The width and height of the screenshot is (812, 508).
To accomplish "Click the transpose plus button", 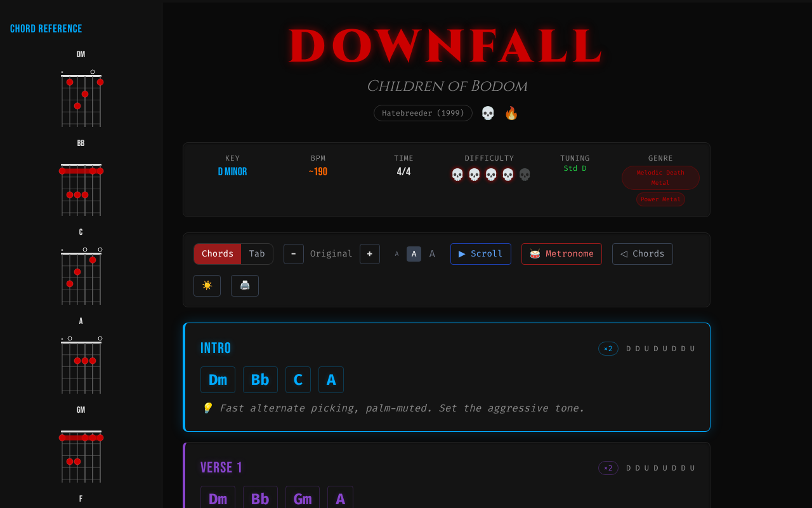I will [369, 253].
